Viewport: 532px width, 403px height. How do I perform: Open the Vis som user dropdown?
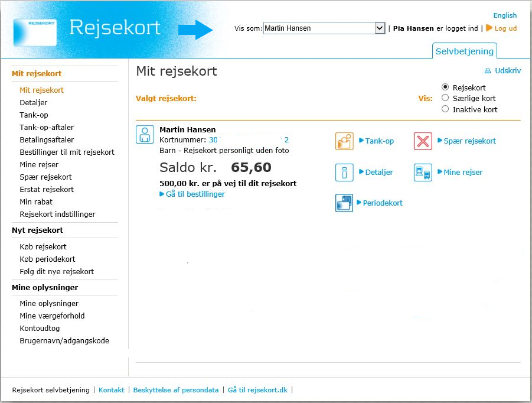coord(380,28)
